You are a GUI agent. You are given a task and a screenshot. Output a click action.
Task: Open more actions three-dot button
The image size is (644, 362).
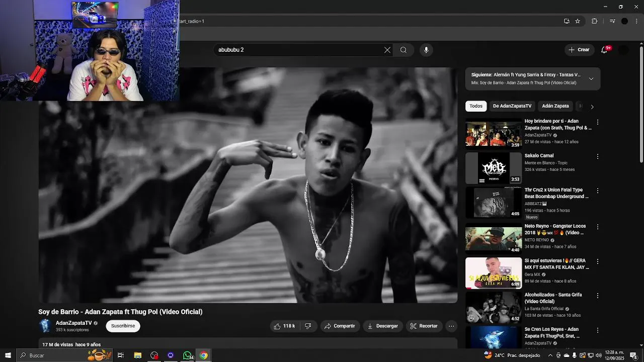click(451, 326)
